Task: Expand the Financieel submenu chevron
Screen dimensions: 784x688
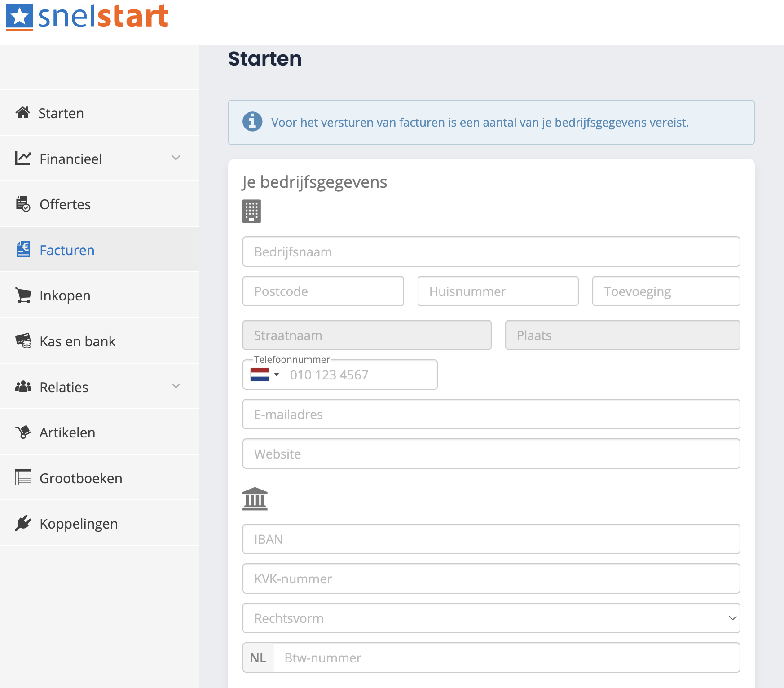Action: pos(176,158)
